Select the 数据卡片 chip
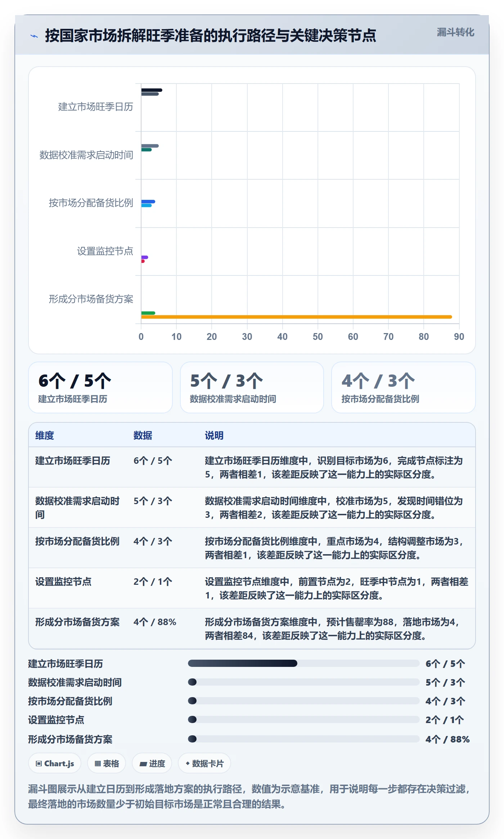Screen dimensions: 504x839 tap(204, 763)
